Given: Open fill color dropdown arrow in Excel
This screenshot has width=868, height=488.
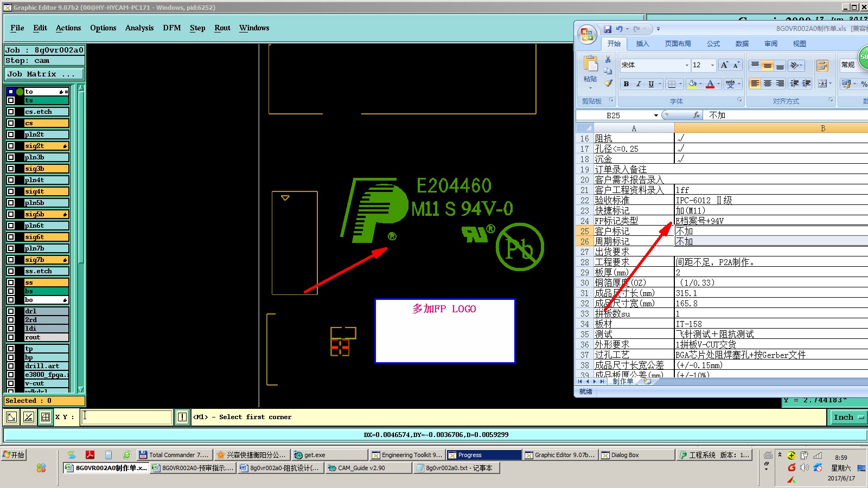Looking at the screenshot, I should point(700,84).
